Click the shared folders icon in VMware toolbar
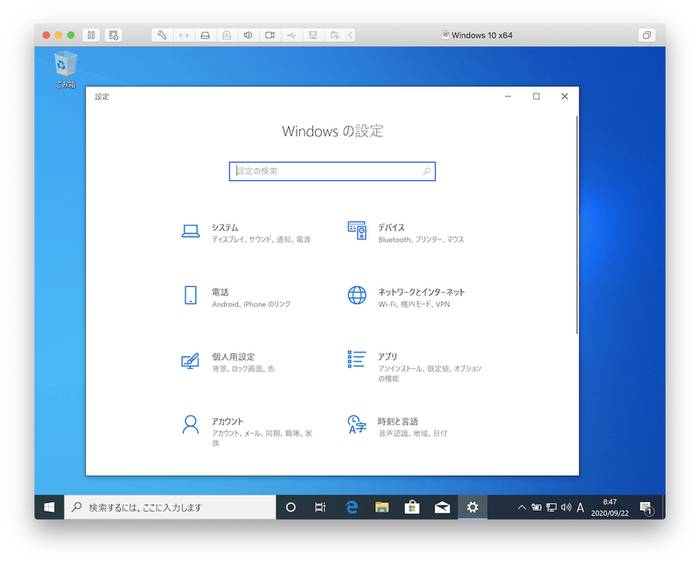The height and width of the screenshot is (565, 700). pos(334,35)
